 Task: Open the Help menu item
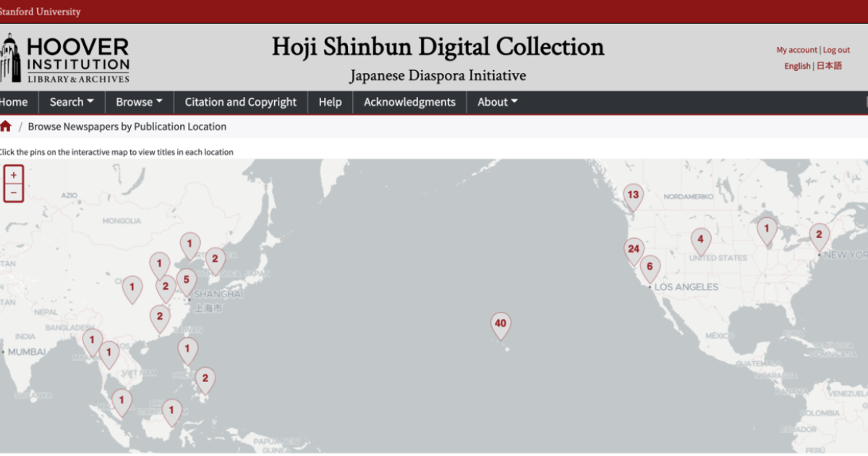pyautogui.click(x=330, y=102)
